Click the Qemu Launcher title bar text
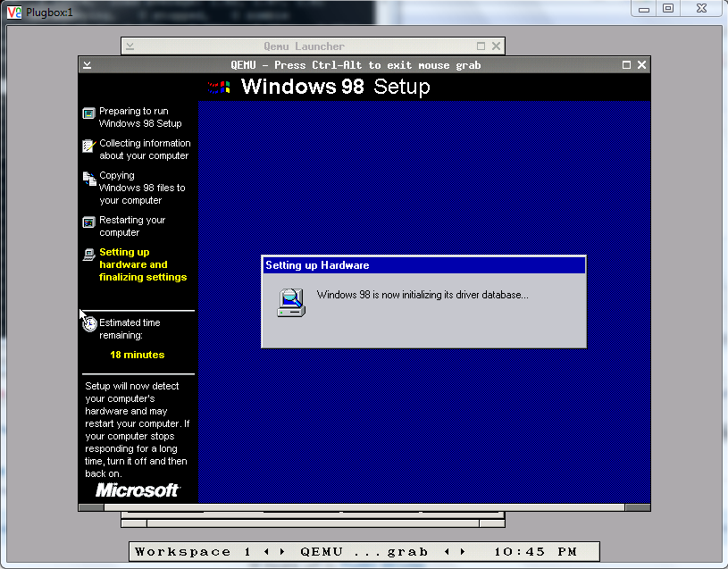 pyautogui.click(x=304, y=46)
